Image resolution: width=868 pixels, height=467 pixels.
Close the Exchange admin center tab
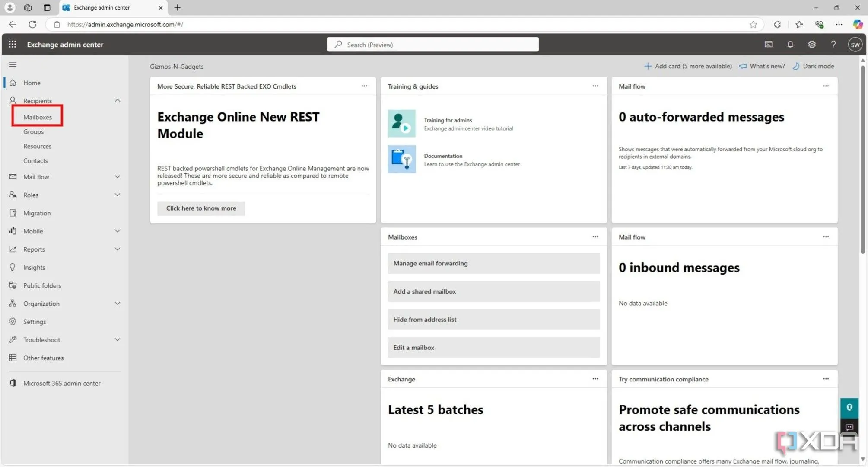(161, 7)
